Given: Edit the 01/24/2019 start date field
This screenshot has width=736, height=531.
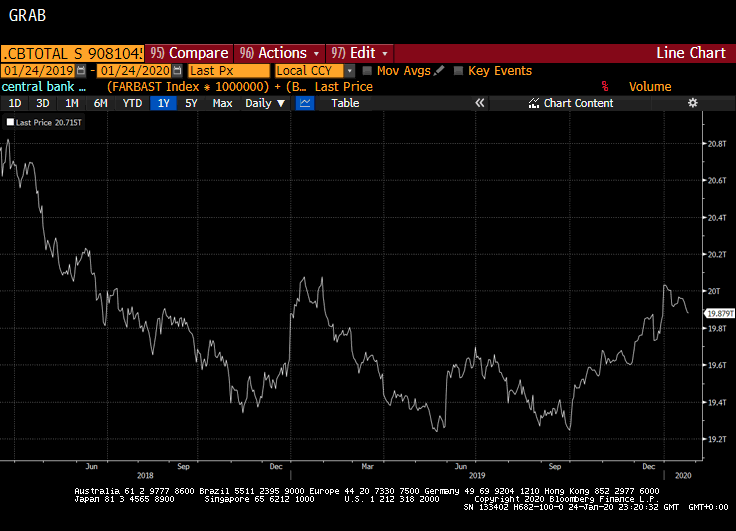Looking at the screenshot, I should tap(38, 71).
